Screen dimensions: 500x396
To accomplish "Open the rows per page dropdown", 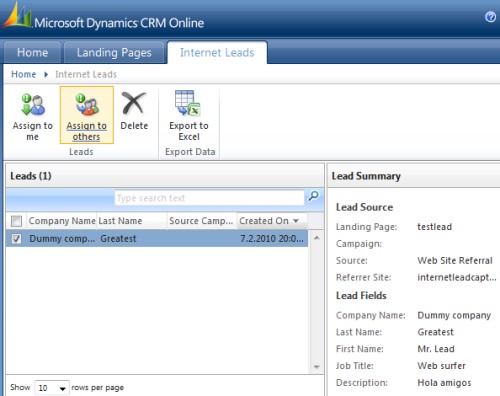I will pos(52,388).
